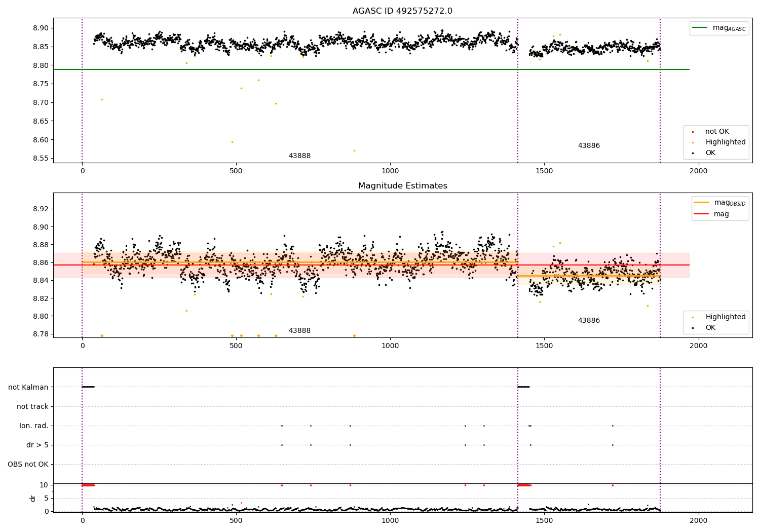Image resolution: width=760 pixels, height=532 pixels.
Task: Click the "Ion. rad." row label
Action: coord(34,426)
